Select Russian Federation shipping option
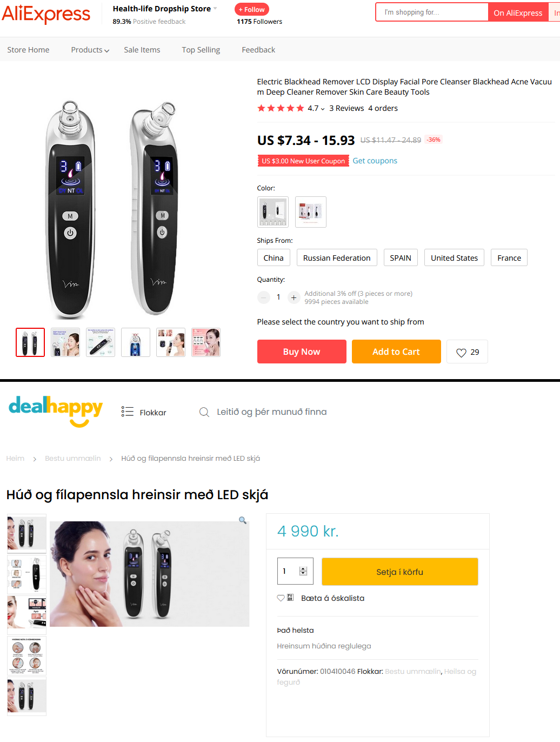This screenshot has height=742, width=560. (x=337, y=258)
